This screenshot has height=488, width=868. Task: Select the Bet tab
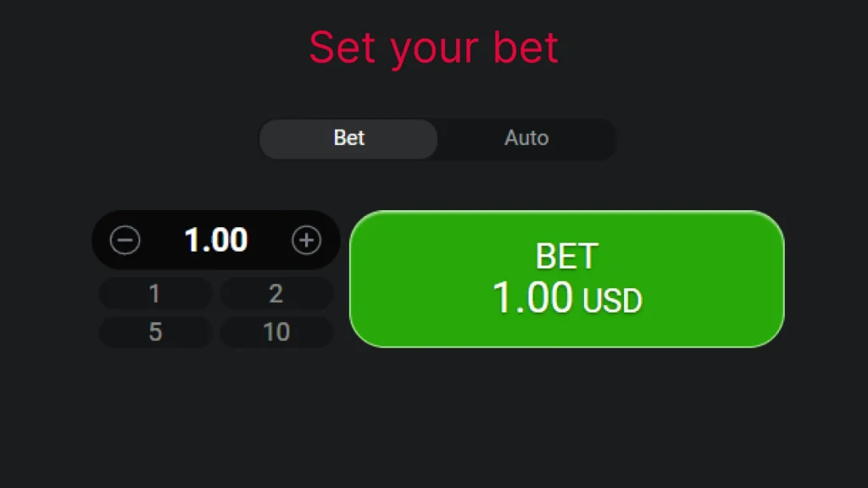click(x=348, y=138)
